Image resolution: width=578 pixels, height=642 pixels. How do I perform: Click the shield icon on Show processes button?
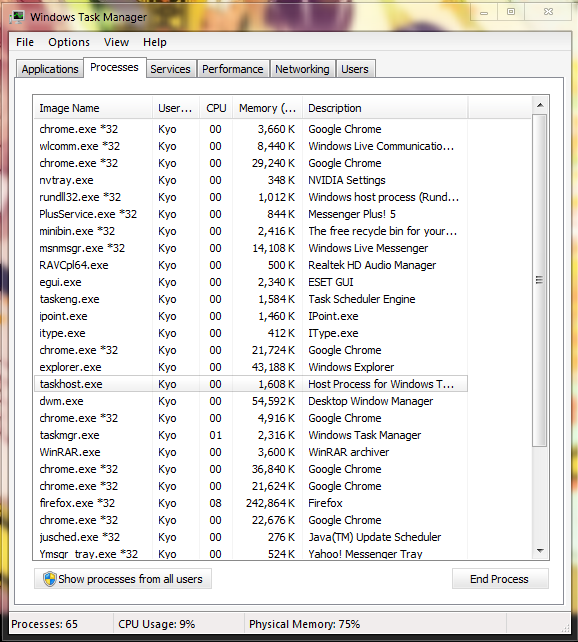pyautogui.click(x=50, y=579)
